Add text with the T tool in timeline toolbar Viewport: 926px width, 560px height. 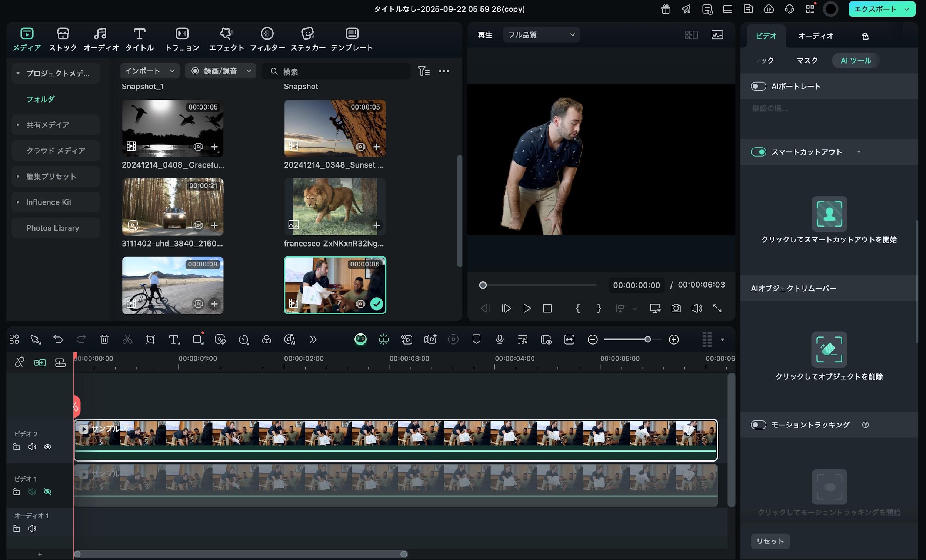[174, 339]
